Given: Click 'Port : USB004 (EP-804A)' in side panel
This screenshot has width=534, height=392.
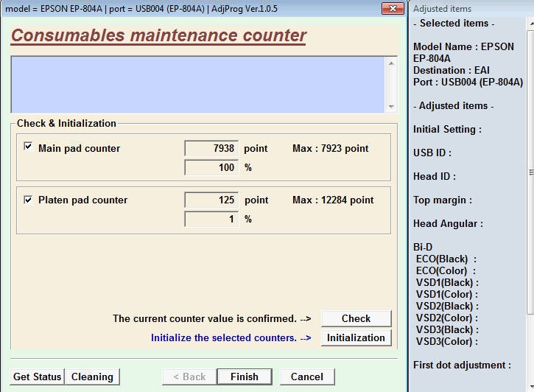Looking at the screenshot, I should click(468, 82).
